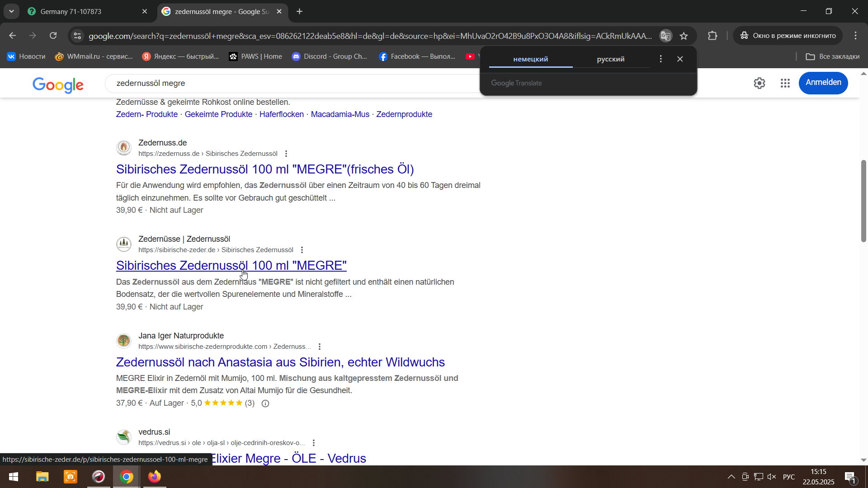Screen dimensions: 868x488
Task: Open Windows Start menu
Action: (14, 477)
